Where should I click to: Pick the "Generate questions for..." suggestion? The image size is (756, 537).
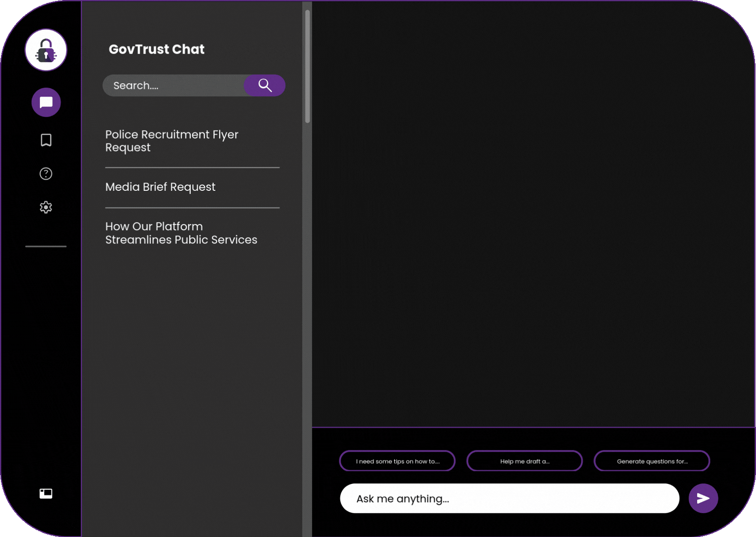pos(651,461)
